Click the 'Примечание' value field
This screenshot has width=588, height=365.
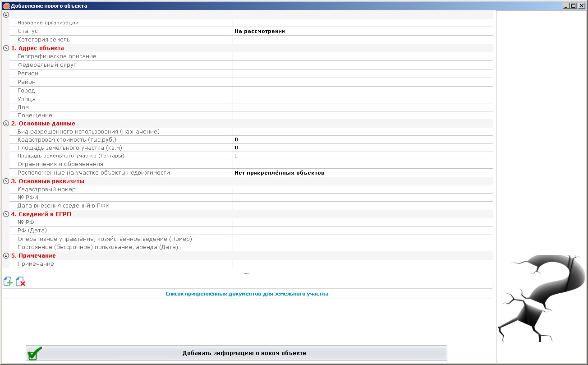[363, 264]
